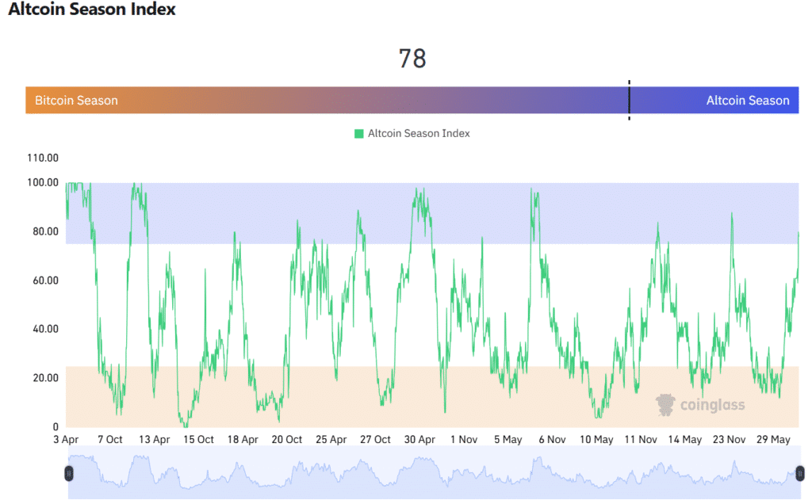
Task: Click the Bitcoin Season label
Action: (x=76, y=101)
